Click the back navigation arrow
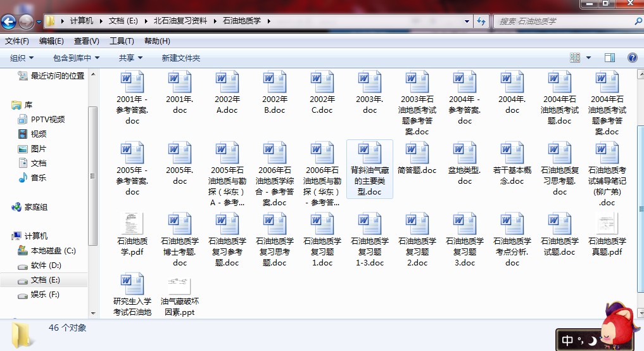Screen dimensions: 644x351 [9, 23]
